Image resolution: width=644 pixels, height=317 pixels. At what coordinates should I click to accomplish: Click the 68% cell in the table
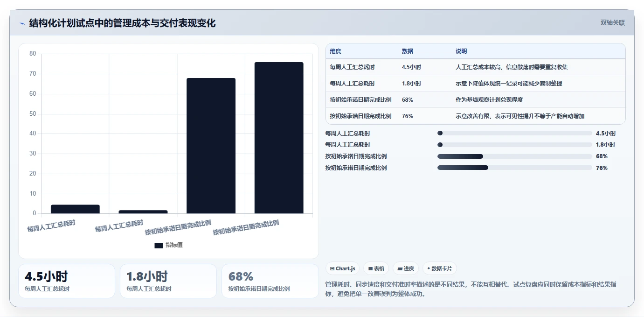point(407,100)
